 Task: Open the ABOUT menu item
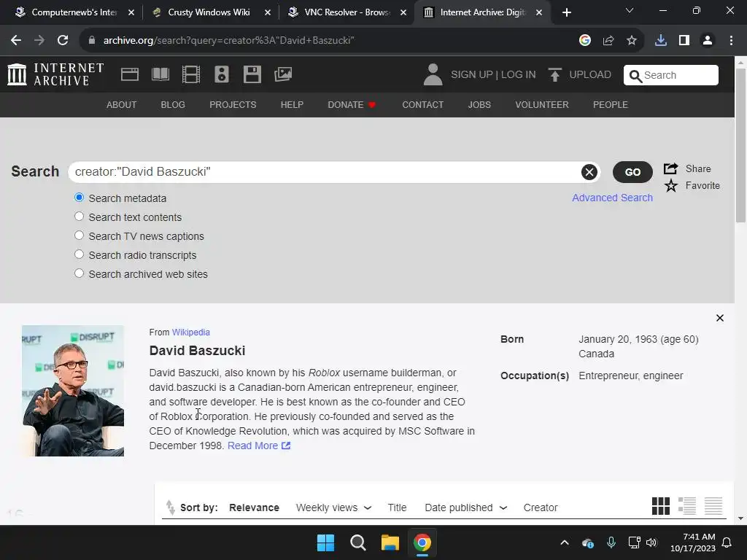122,105
